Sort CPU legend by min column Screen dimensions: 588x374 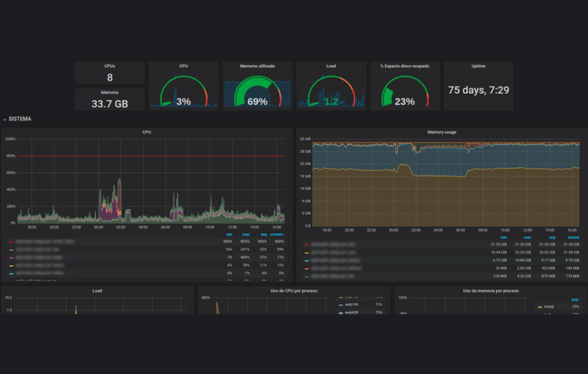click(x=227, y=235)
